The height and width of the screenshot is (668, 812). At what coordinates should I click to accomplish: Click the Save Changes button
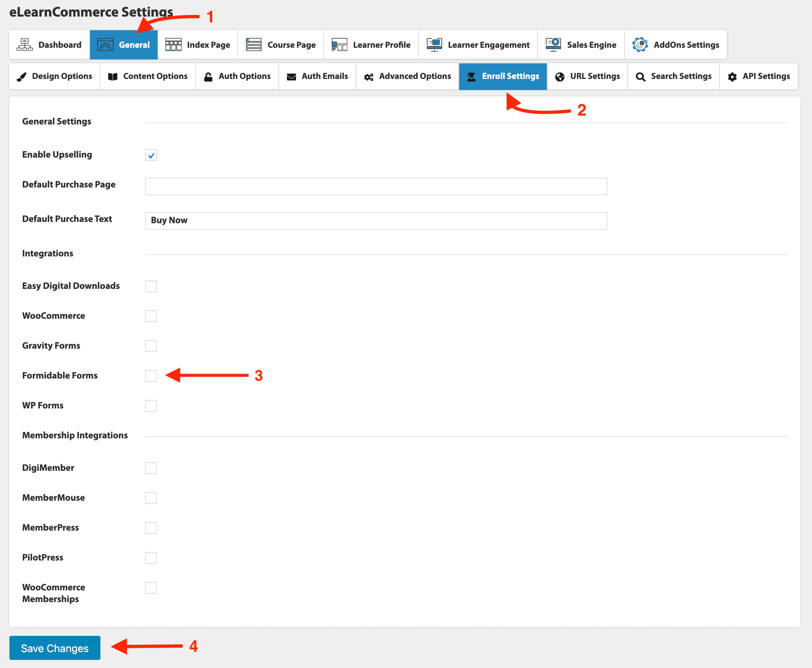(55, 648)
